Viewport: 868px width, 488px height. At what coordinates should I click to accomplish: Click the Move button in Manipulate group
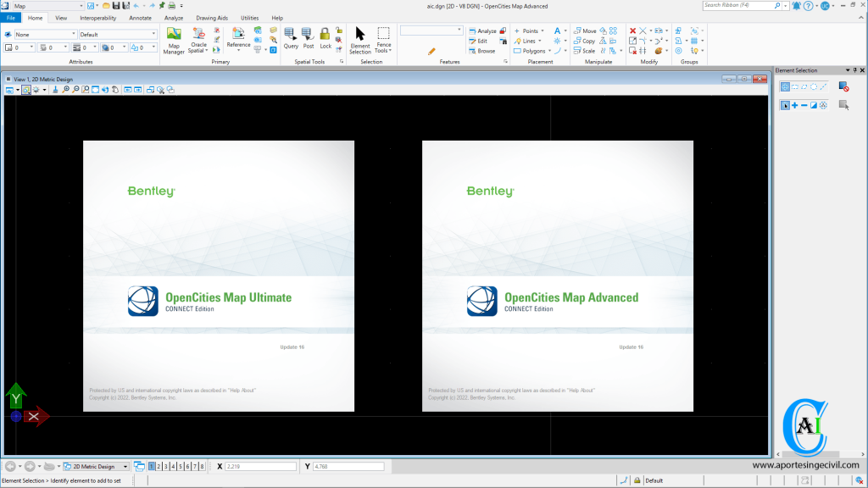(585, 31)
